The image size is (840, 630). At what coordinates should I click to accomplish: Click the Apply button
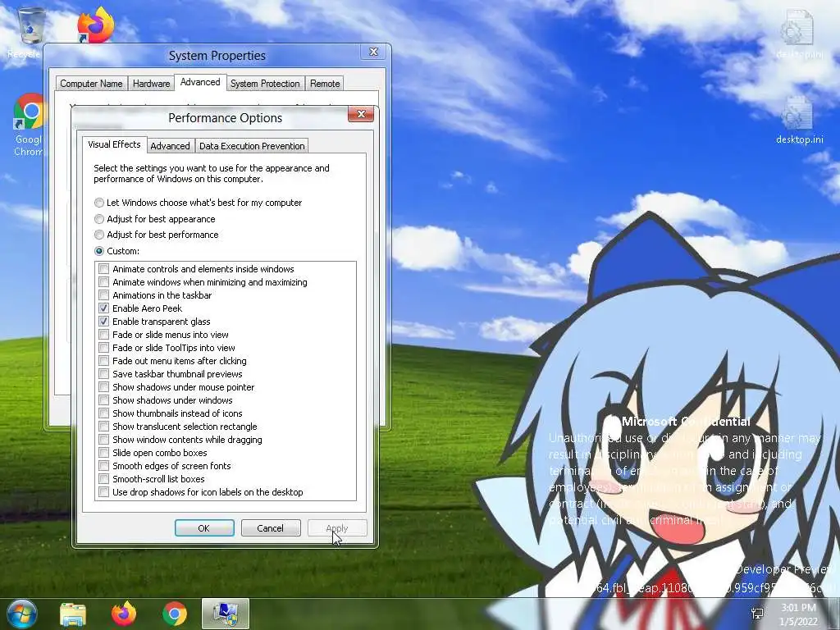(337, 528)
